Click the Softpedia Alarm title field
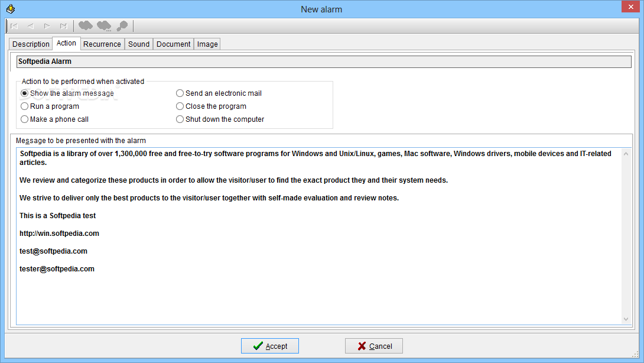Viewport: 644px width, 363px height. [x=324, y=61]
